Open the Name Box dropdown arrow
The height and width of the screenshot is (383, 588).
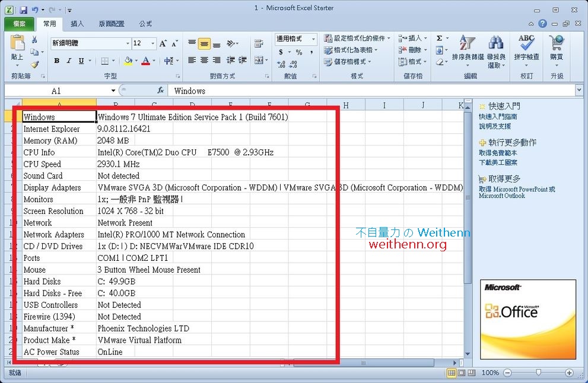113,91
